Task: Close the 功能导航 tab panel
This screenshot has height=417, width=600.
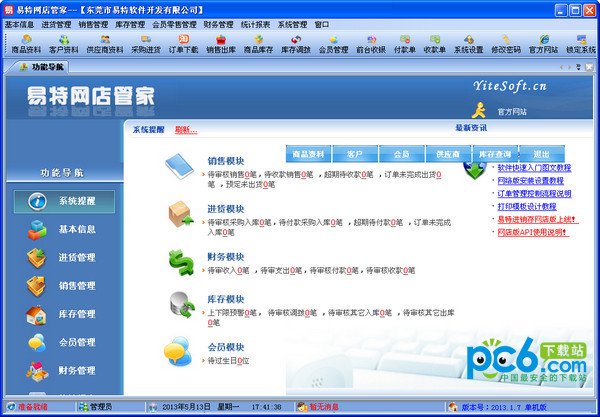Action: click(x=589, y=67)
